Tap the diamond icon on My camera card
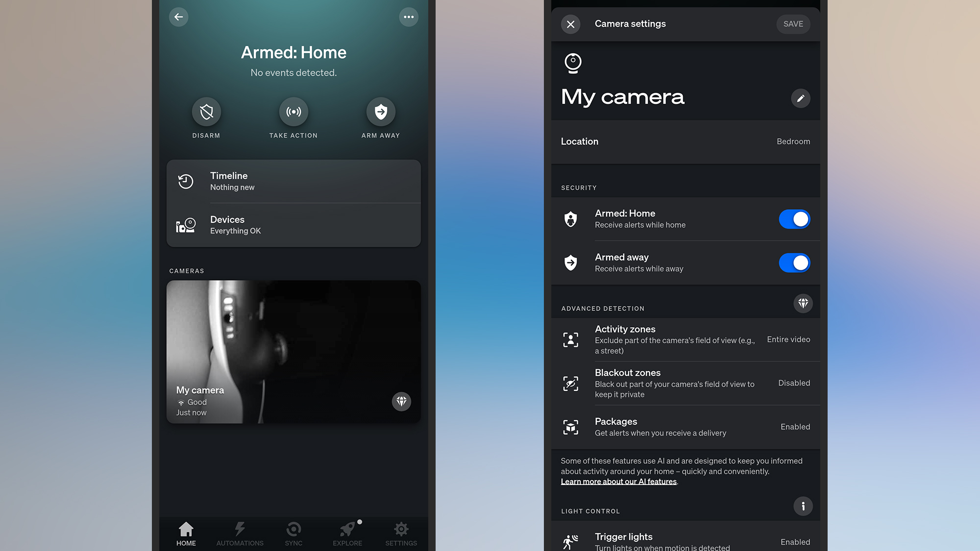980x551 pixels. click(401, 402)
